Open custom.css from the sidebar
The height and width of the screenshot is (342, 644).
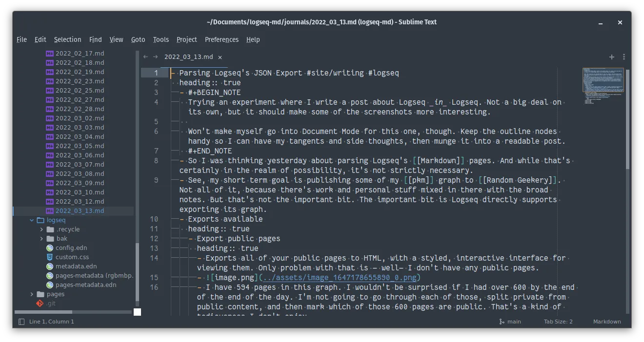(72, 257)
